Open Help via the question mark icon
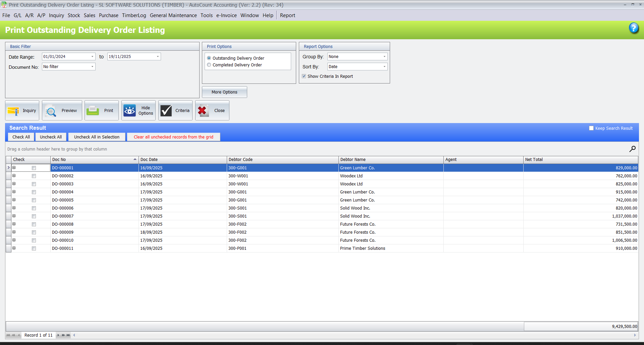This screenshot has height=345, width=644. (634, 28)
